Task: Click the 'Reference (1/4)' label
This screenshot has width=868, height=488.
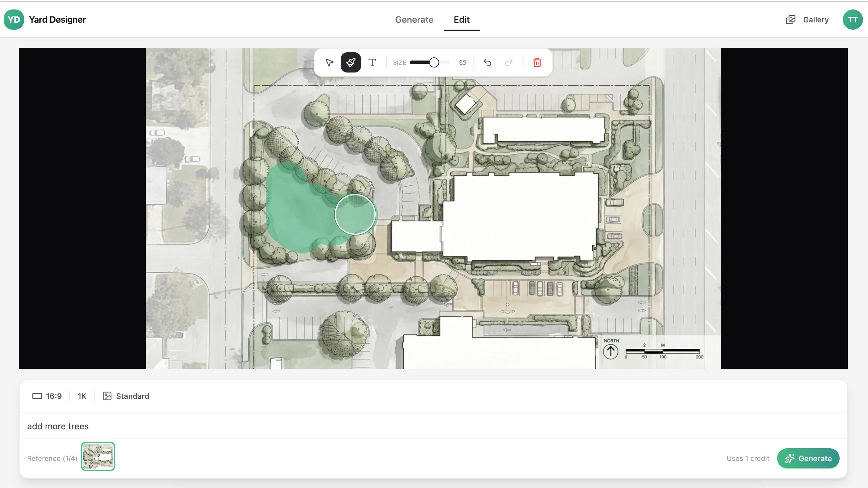Action: [x=52, y=458]
